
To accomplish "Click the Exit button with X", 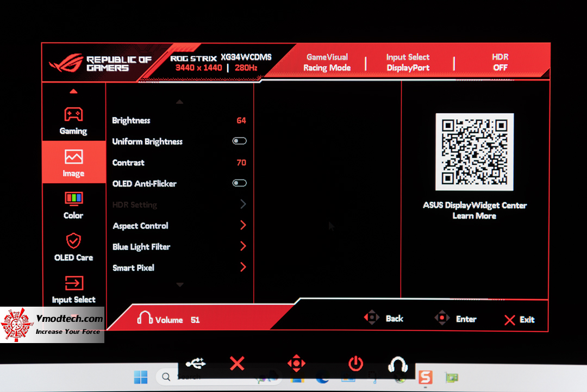I will tap(519, 320).
